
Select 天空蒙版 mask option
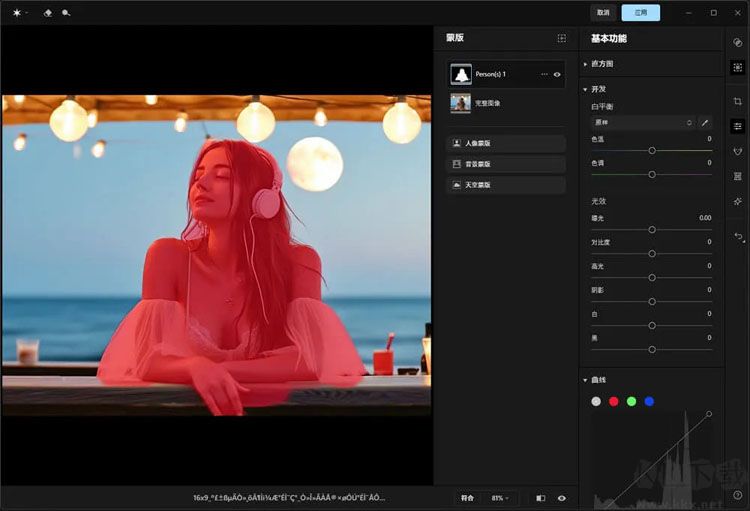pyautogui.click(x=506, y=185)
